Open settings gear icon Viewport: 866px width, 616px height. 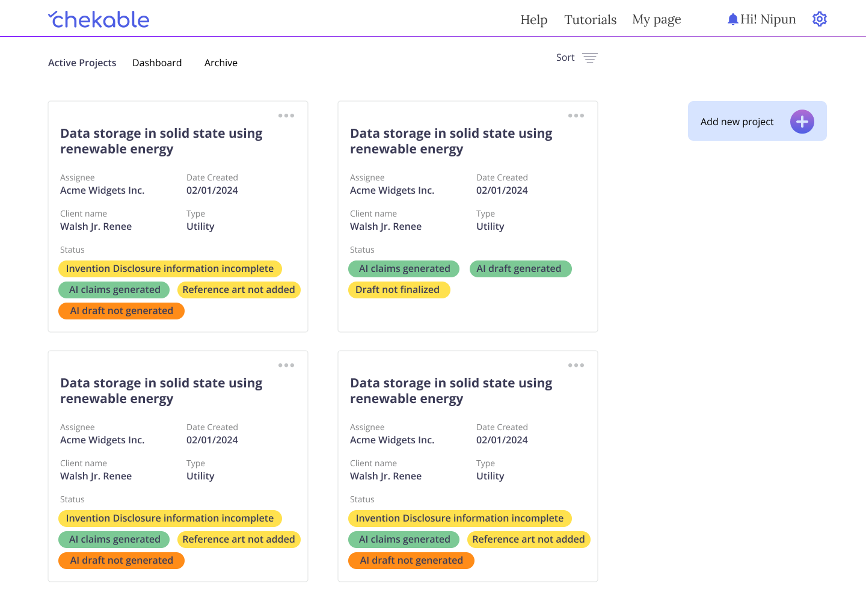point(820,19)
